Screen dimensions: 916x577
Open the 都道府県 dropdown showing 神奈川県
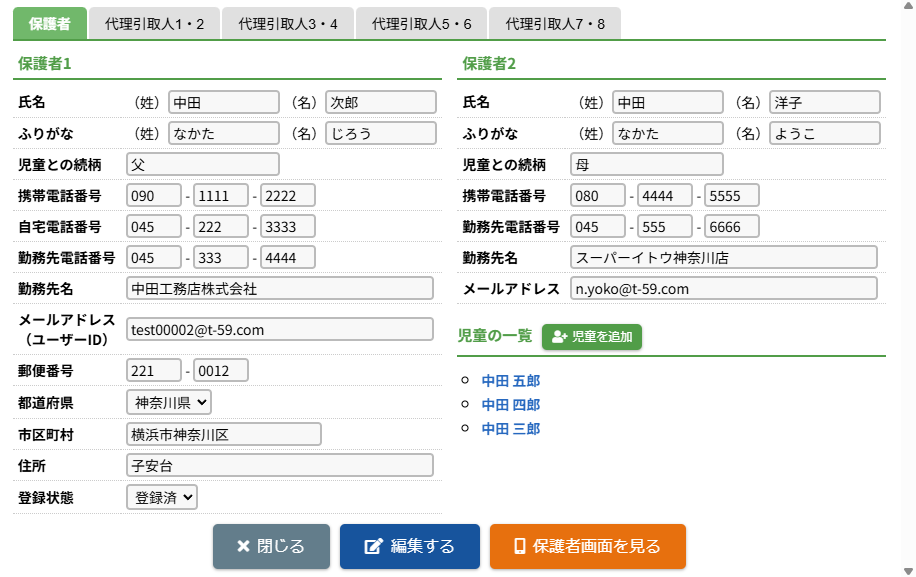[x=169, y=402]
